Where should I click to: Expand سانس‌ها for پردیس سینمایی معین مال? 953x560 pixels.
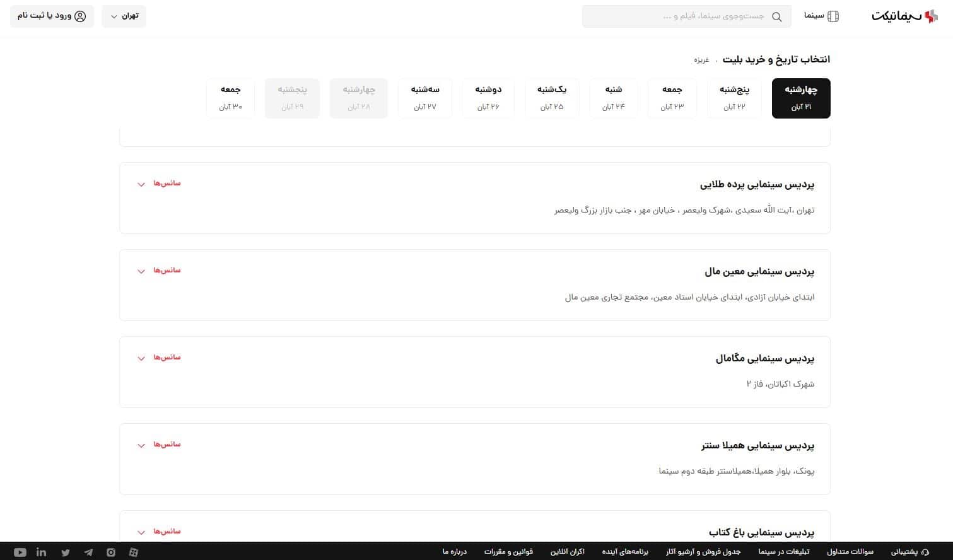159,271
